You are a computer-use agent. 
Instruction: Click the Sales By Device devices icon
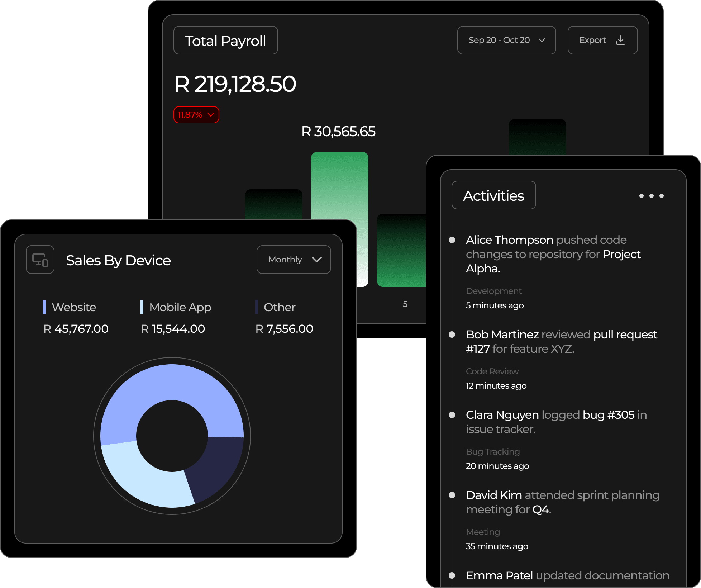click(40, 260)
